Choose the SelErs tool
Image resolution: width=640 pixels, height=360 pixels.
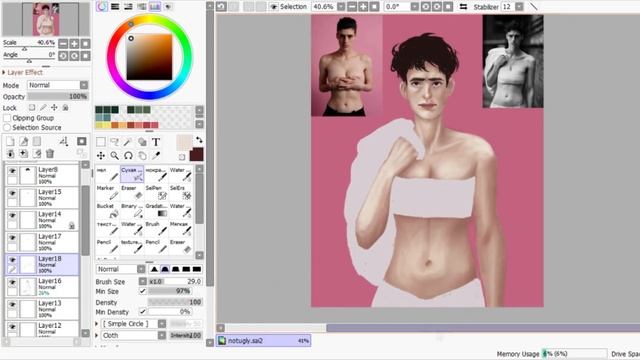pyautogui.click(x=180, y=193)
